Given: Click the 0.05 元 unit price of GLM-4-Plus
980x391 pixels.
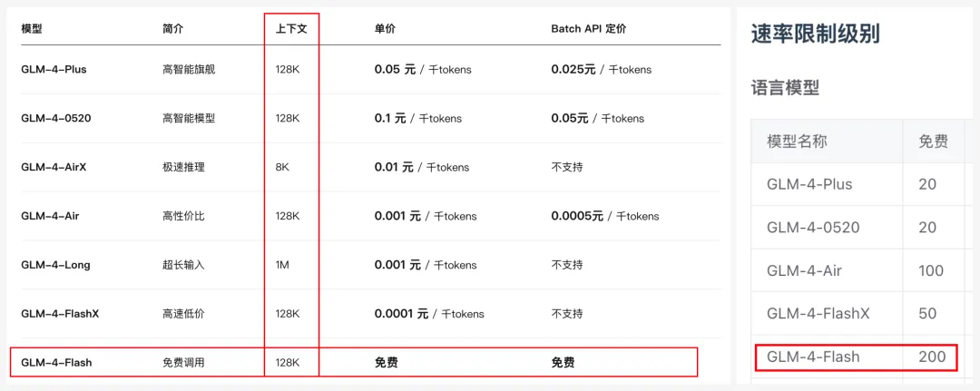Looking at the screenshot, I should coord(395,69).
